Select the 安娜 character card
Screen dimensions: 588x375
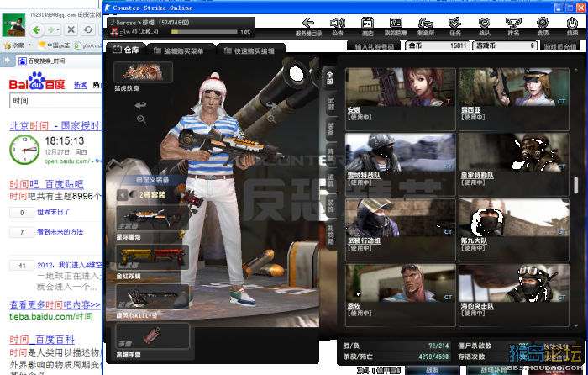(400, 98)
